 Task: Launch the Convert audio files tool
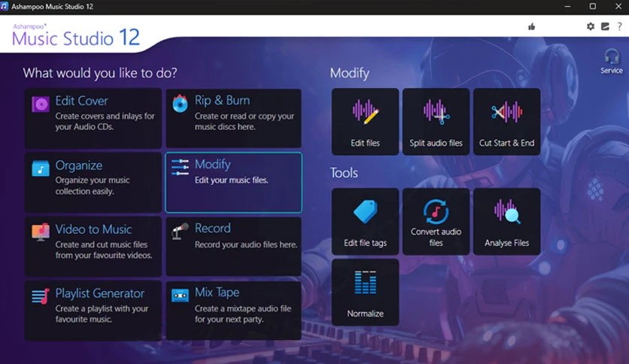click(x=436, y=221)
